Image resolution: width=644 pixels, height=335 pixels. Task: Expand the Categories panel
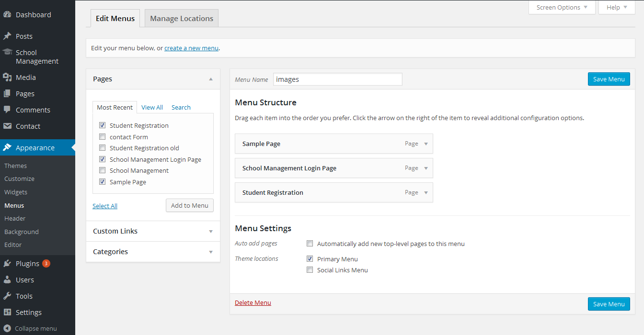point(210,252)
